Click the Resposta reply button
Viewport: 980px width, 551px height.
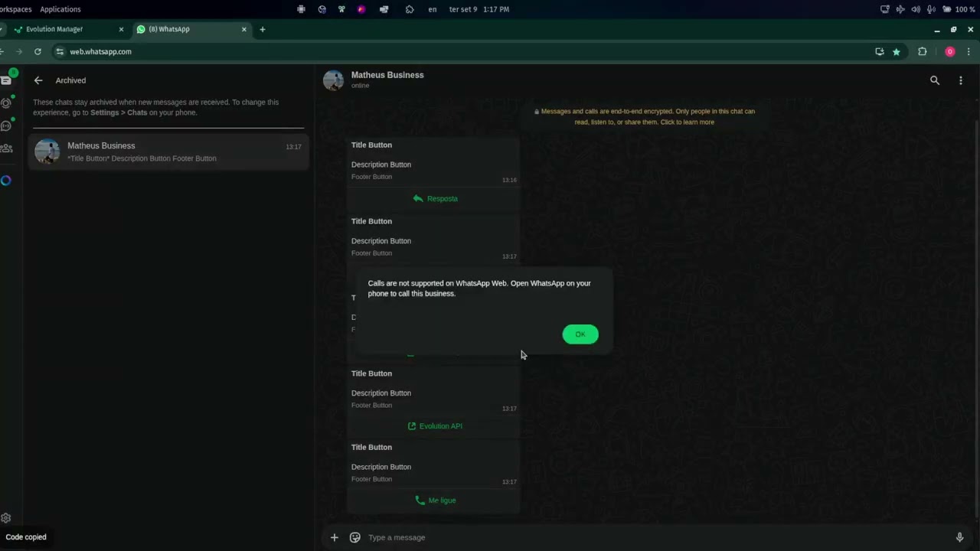[x=435, y=198]
